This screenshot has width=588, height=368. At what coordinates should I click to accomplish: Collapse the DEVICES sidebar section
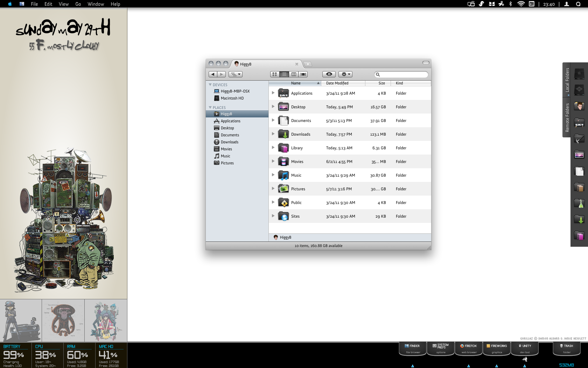click(x=210, y=85)
